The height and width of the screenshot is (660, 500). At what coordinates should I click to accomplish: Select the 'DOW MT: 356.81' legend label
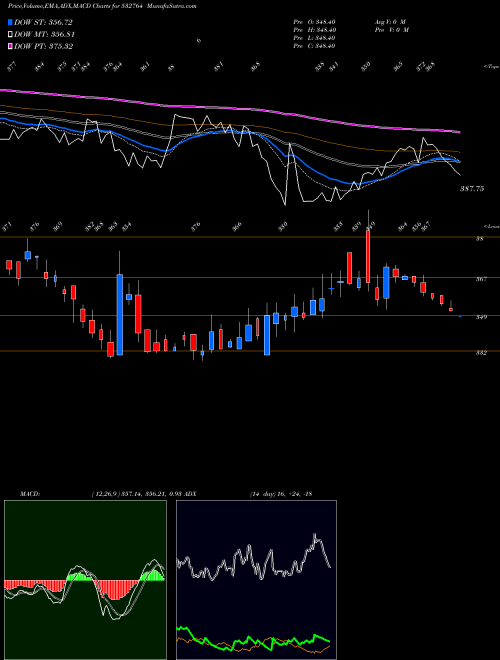(x=45, y=35)
